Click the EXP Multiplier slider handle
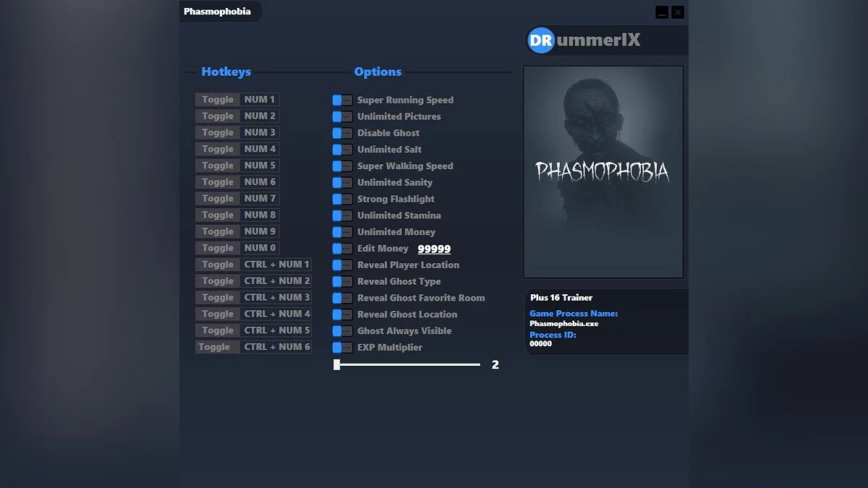The width and height of the screenshot is (868, 488). click(337, 365)
